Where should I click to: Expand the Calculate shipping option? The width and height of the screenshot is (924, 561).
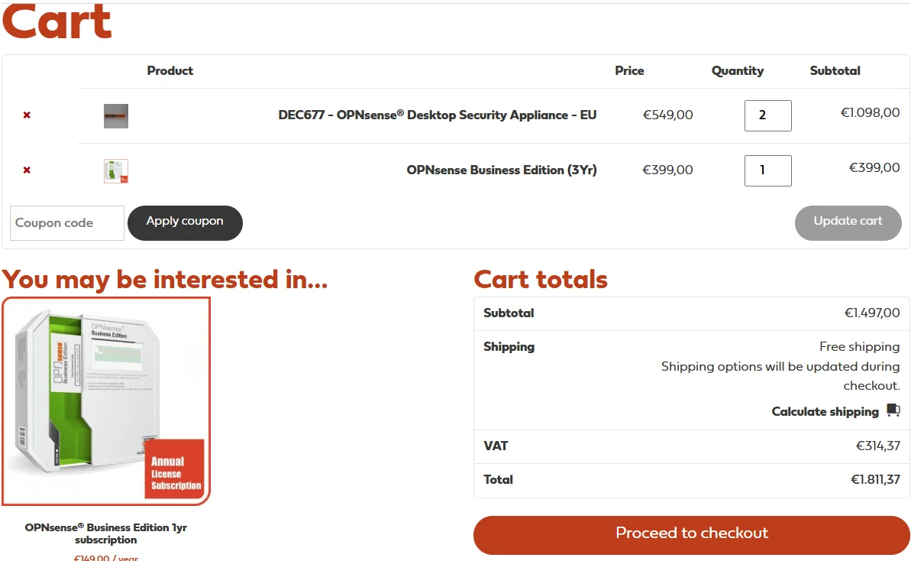click(x=825, y=412)
